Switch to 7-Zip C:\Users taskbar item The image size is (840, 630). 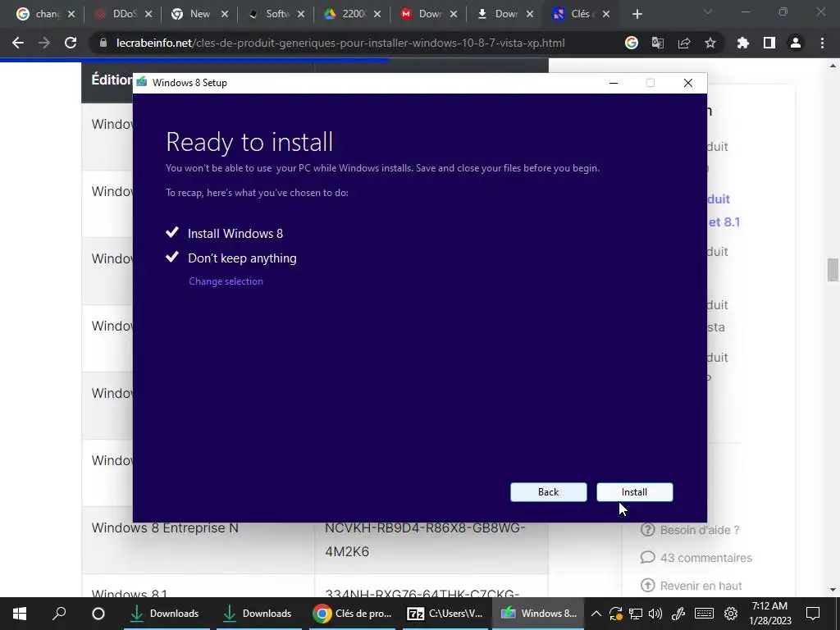click(445, 614)
